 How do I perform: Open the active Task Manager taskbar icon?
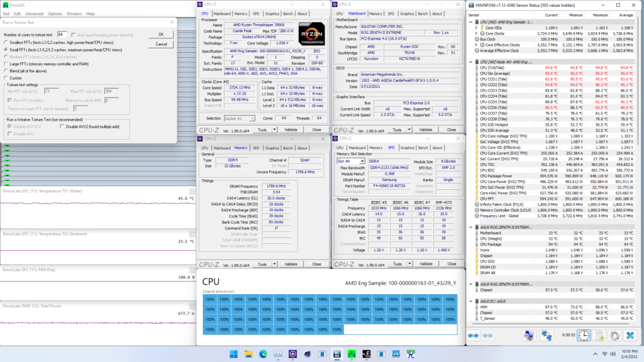pos(337,354)
